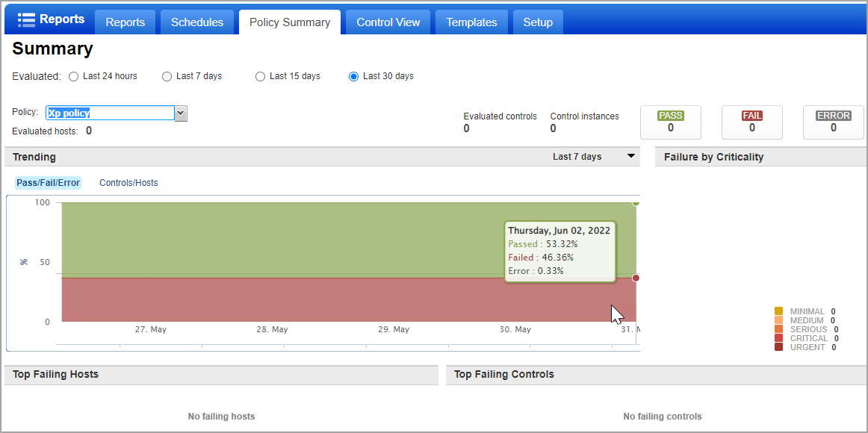This screenshot has width=868, height=433.
Task: Click the yellow MINIMAL color swatch
Action: tap(780, 311)
